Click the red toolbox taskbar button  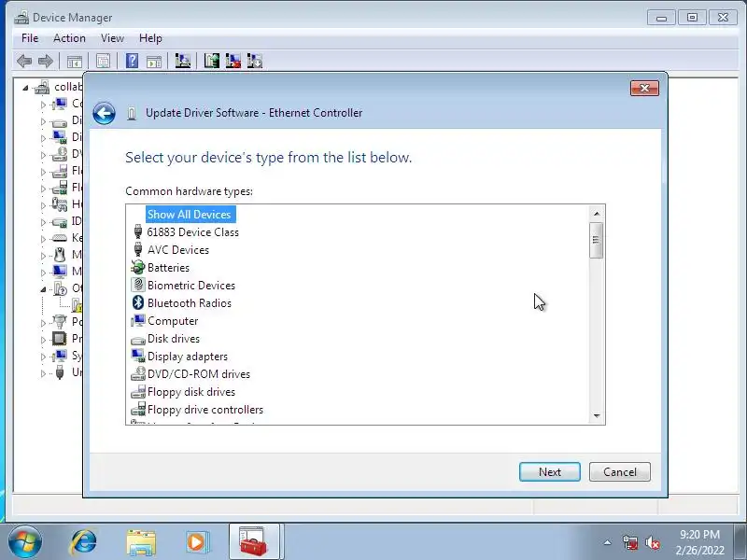254,541
